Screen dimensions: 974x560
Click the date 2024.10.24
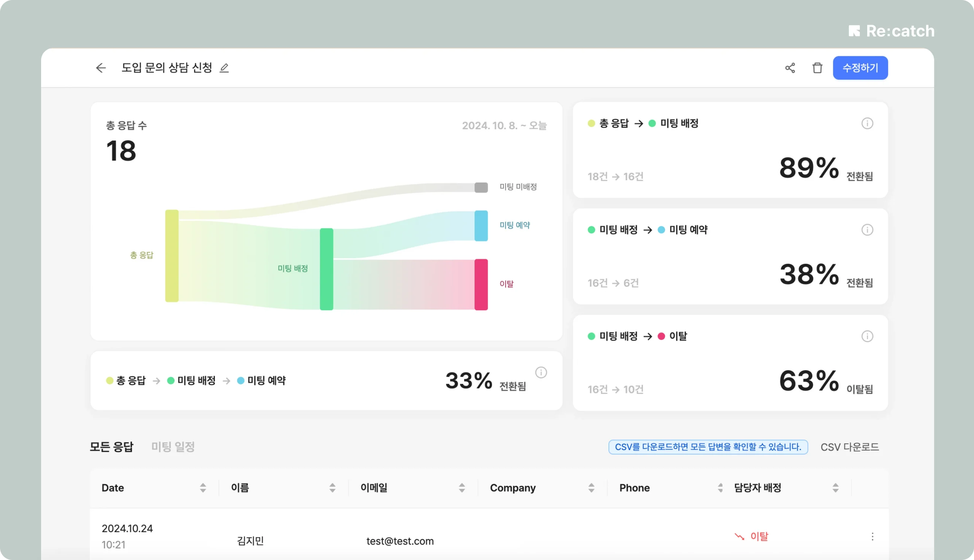coord(127,528)
